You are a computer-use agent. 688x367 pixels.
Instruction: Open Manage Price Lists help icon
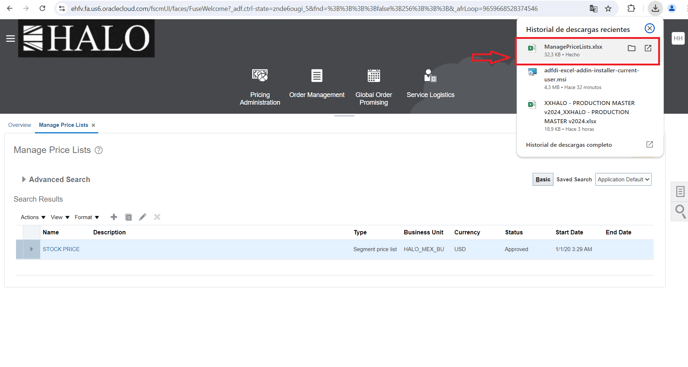[x=99, y=150]
